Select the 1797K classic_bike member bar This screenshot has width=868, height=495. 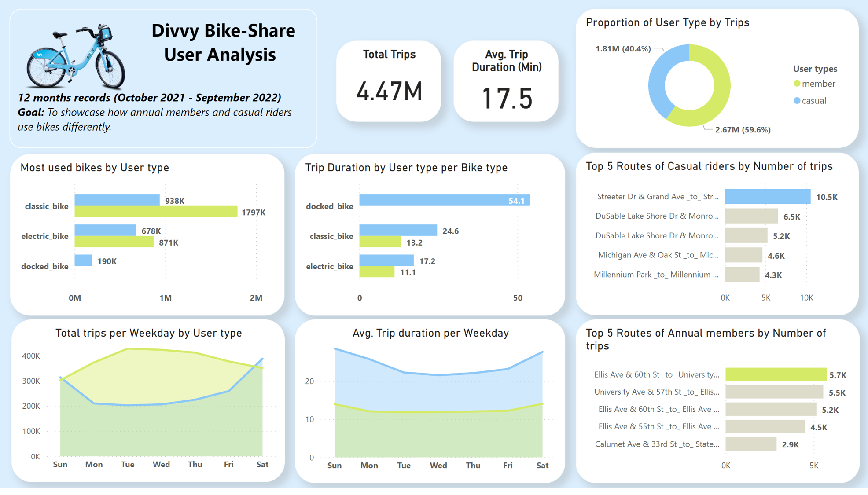[156, 212]
